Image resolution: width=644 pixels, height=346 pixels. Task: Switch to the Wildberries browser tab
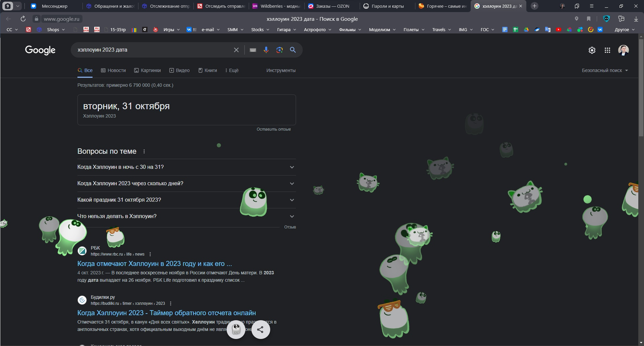pyautogui.click(x=276, y=6)
